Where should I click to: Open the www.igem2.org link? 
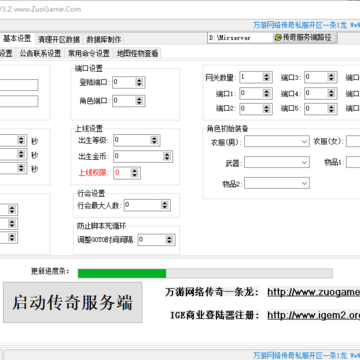click(x=314, y=315)
